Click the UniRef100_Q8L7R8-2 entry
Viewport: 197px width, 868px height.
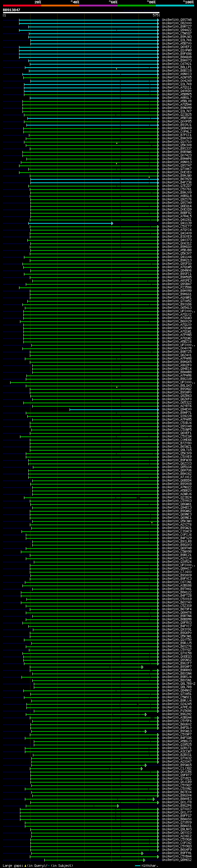click(x=179, y=684)
